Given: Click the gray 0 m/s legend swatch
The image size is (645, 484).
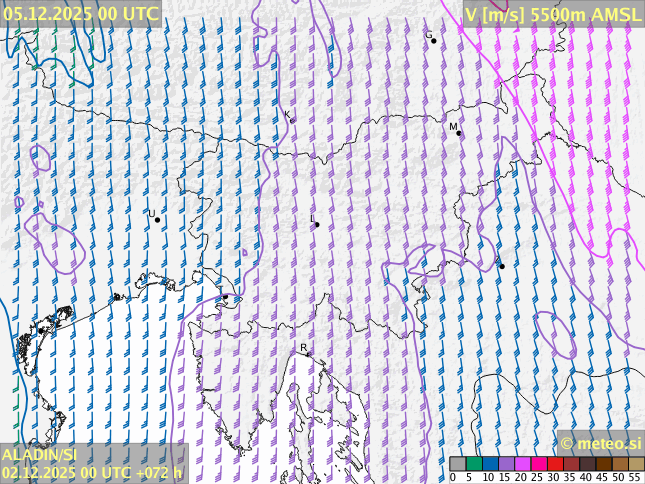Looking at the screenshot, I should pyautogui.click(x=457, y=464).
